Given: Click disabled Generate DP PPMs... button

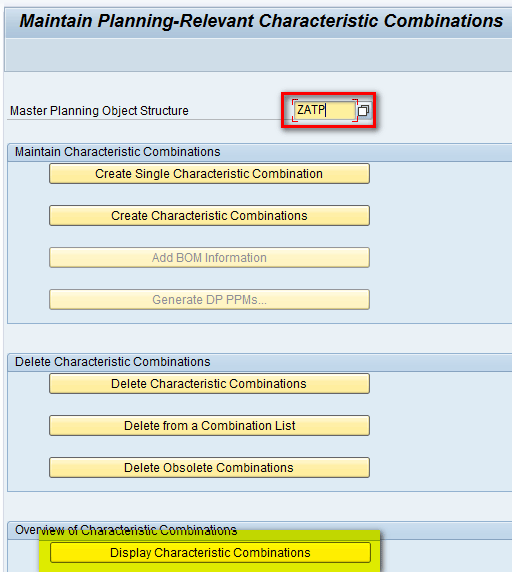Looking at the screenshot, I should point(209,299).
